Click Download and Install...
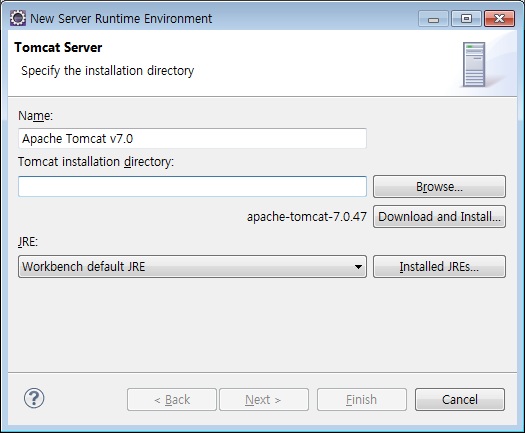 pos(439,217)
